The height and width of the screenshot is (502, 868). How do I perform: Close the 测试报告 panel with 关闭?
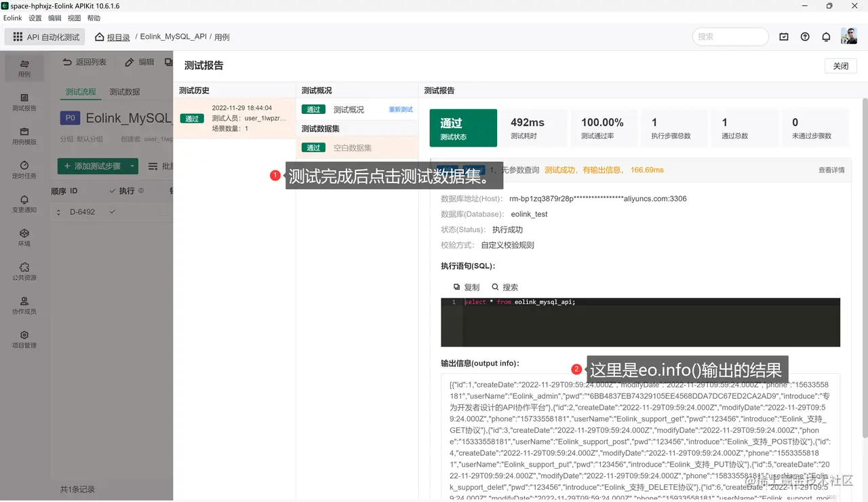point(841,66)
